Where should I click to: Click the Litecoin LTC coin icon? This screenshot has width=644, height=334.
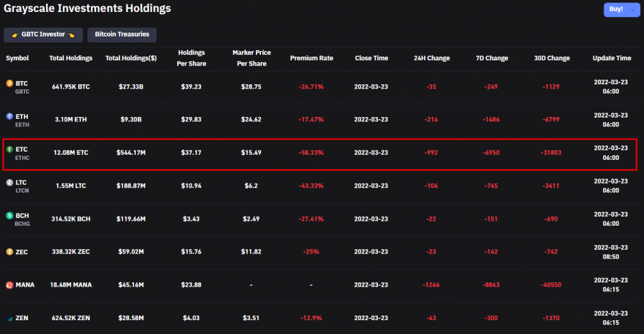tap(9, 182)
